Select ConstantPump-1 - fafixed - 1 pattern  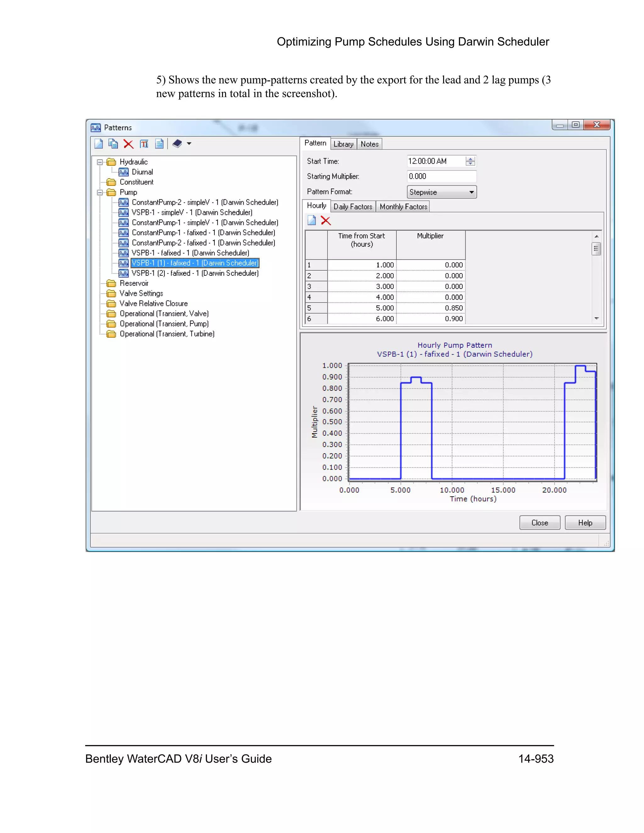pos(203,233)
